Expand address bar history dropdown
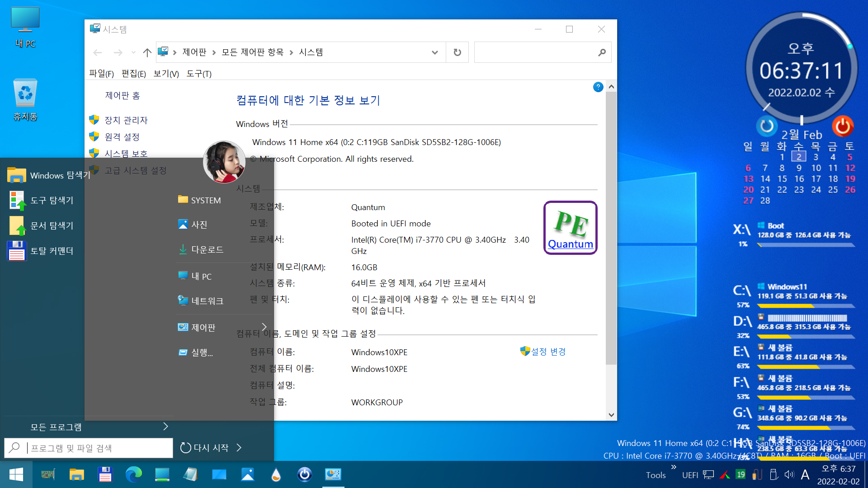Image resolution: width=868 pixels, height=488 pixels. tap(435, 52)
